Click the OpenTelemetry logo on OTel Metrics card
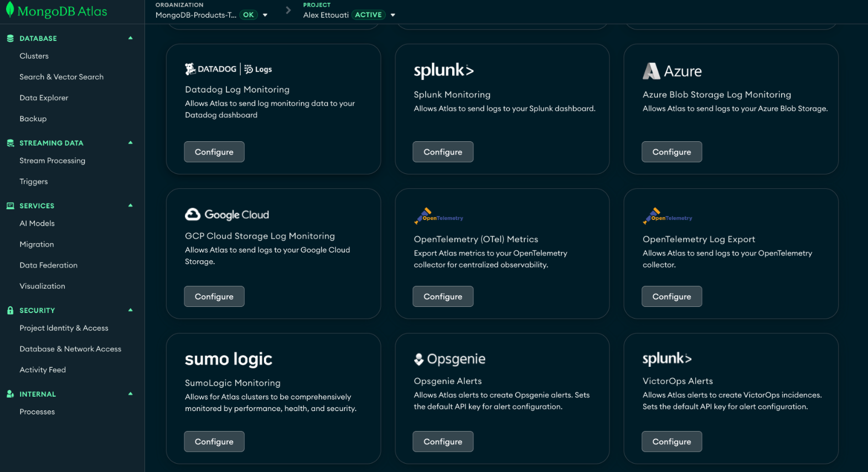 click(x=438, y=216)
